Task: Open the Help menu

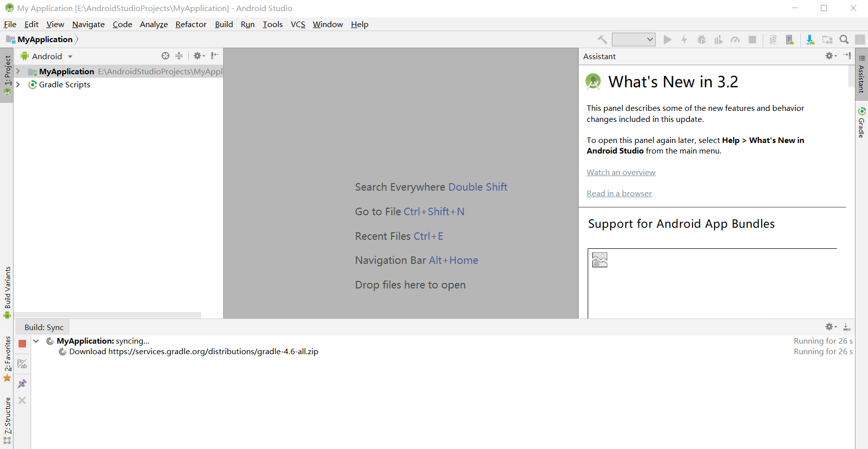Action: pyautogui.click(x=360, y=24)
